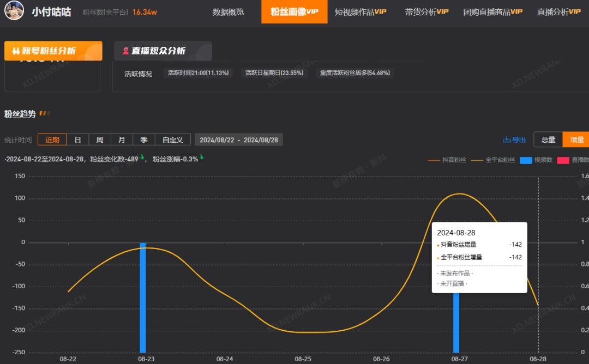Open the 自定义 custom time range selector
Image resolution: width=589 pixels, height=364 pixels.
[x=173, y=140]
